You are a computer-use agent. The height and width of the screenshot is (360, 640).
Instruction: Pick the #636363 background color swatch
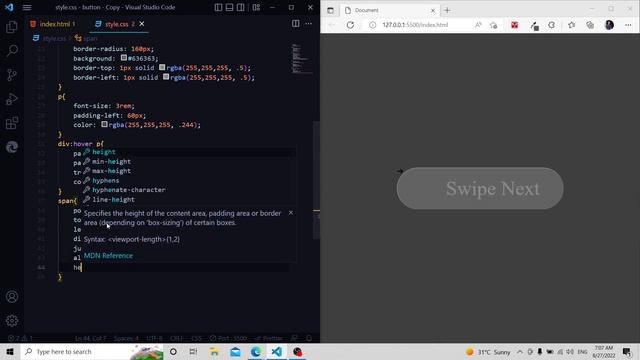click(x=124, y=58)
